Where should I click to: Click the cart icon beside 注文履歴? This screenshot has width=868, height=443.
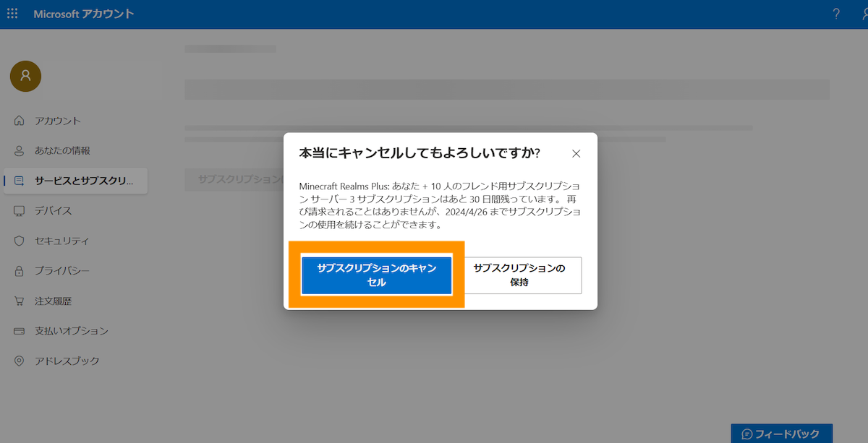20,301
